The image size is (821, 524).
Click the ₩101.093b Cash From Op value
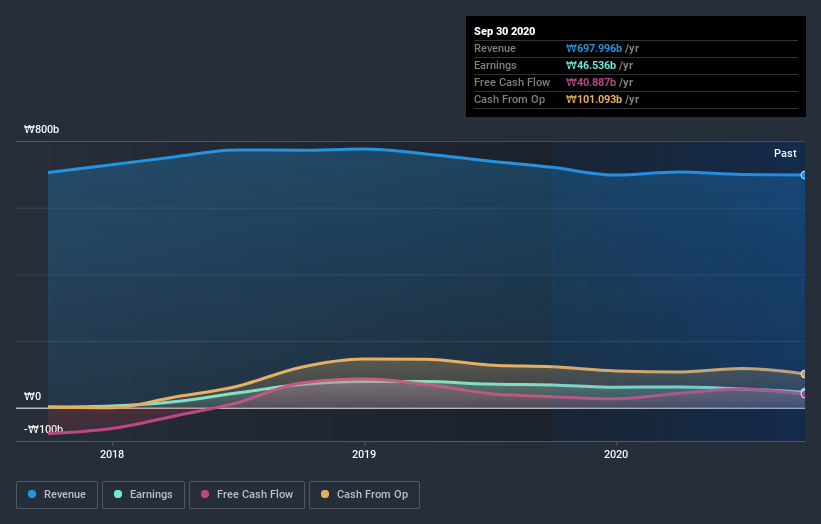[x=594, y=99]
